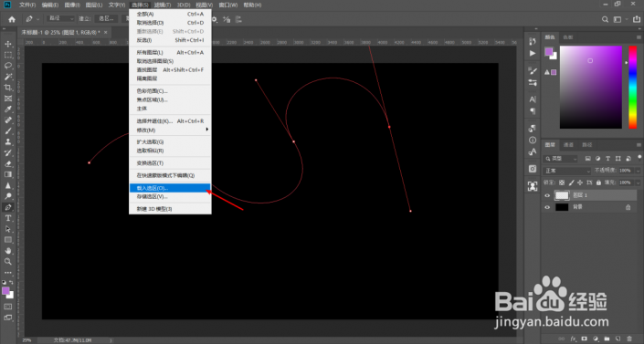Open the 填充 fill dropdown arrow
This screenshot has width=644, height=344.
(638, 182)
